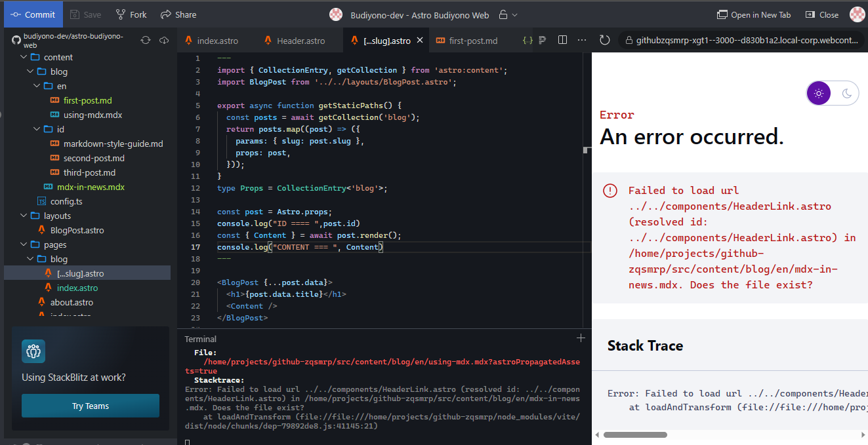Commit the current changes
The image size is (868, 445).
(x=33, y=14)
